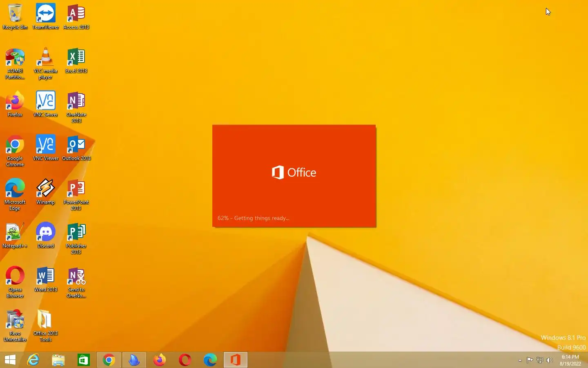
Task: Select the Discord desktop shortcut
Action: 45,236
